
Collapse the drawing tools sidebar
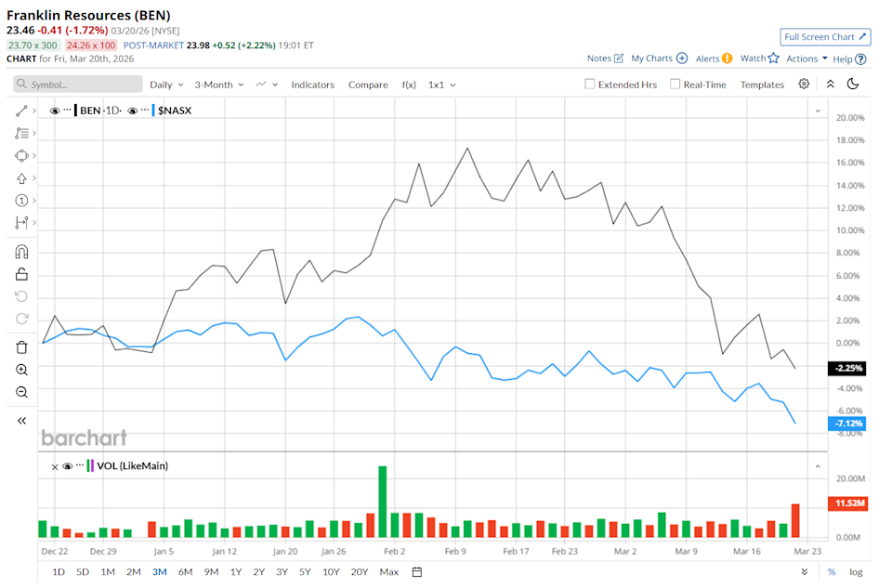(x=20, y=420)
